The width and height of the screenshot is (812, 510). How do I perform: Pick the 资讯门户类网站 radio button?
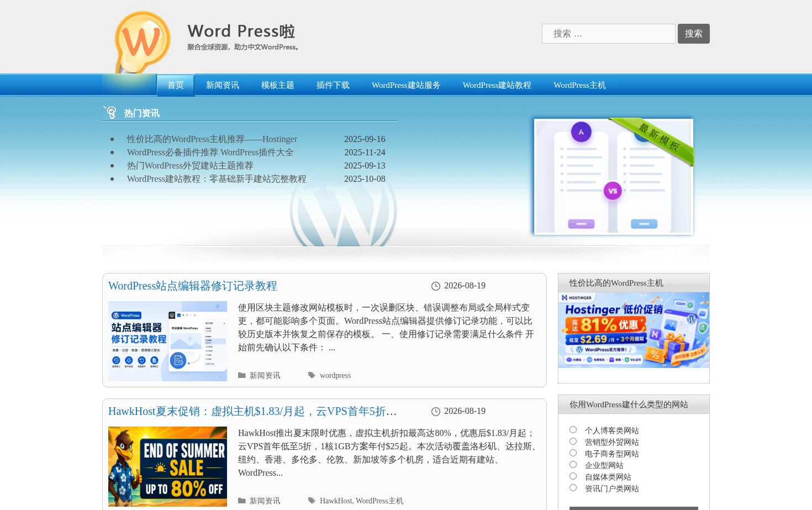(x=573, y=488)
